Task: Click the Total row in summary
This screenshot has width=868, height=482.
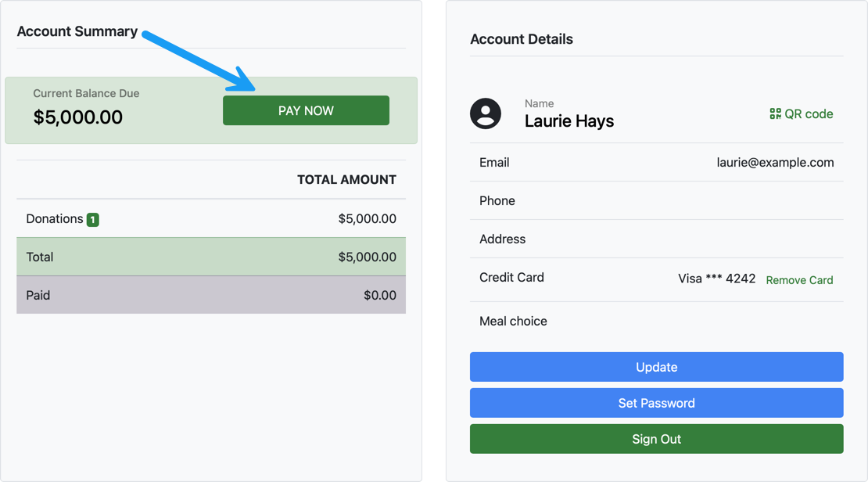Action: (210, 257)
